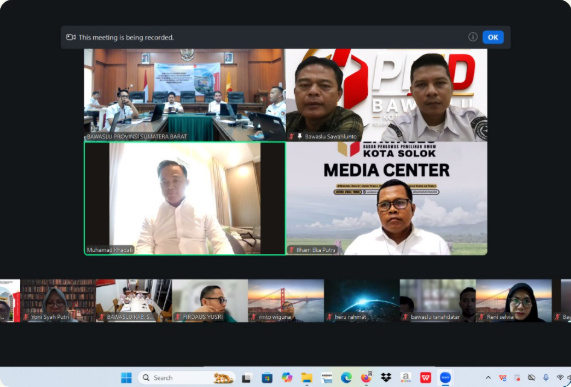
Task: Click muted mic icon on rinto wiguna
Action: point(254,317)
